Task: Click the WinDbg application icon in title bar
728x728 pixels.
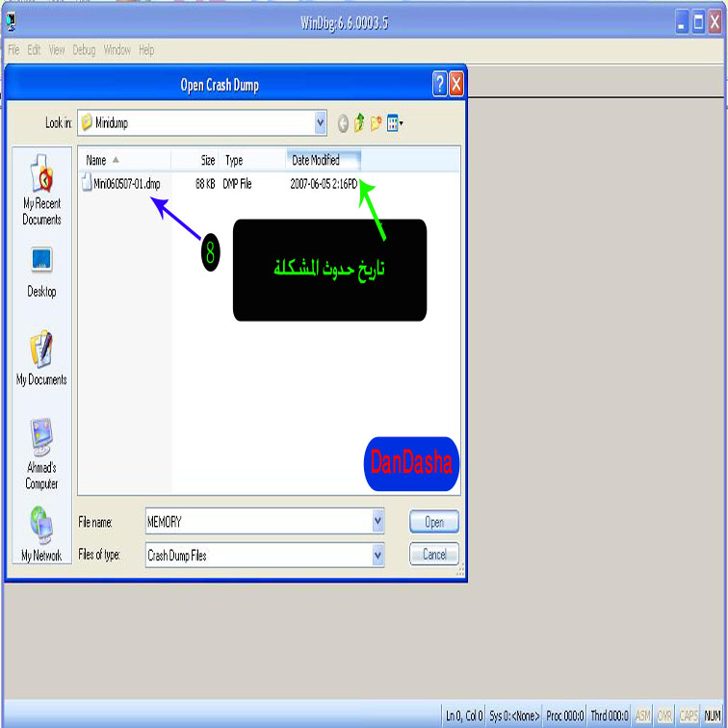Action: (12, 22)
